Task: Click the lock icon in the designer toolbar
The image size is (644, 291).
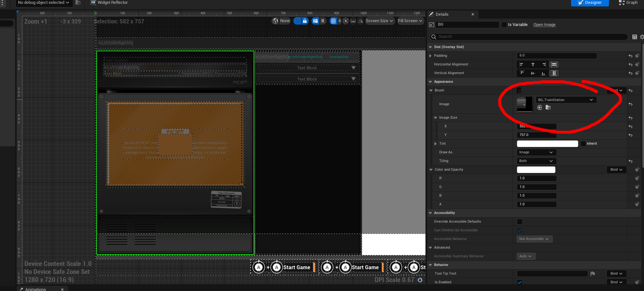Action: click(305, 21)
